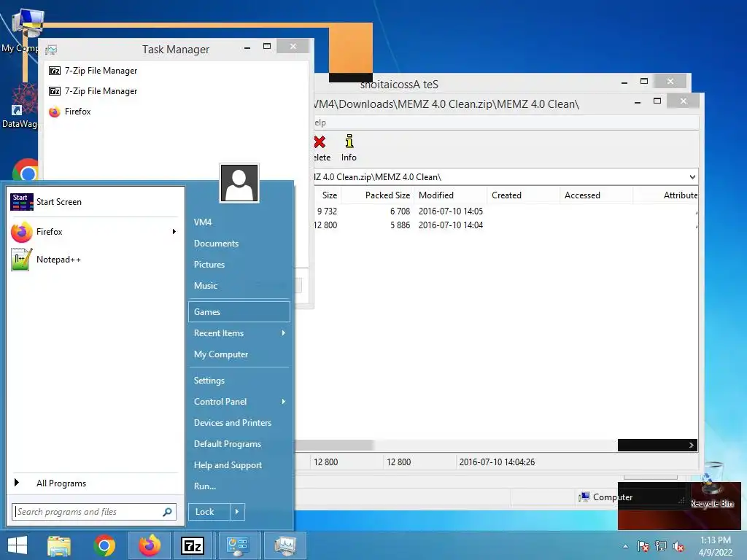Click the search magnifier icon

167,512
